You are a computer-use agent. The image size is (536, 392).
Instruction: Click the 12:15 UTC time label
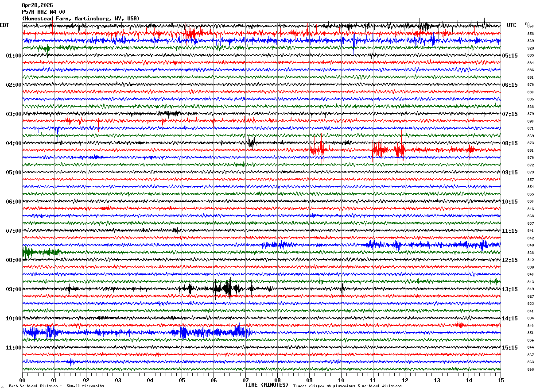[510, 260]
